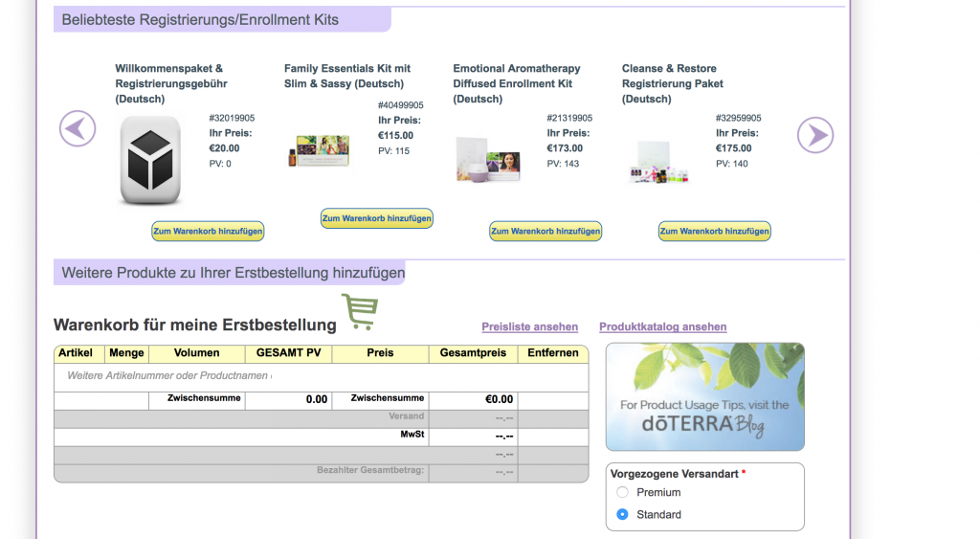Click Willkommenspaket & Registrierungsgebühr title

(x=171, y=84)
